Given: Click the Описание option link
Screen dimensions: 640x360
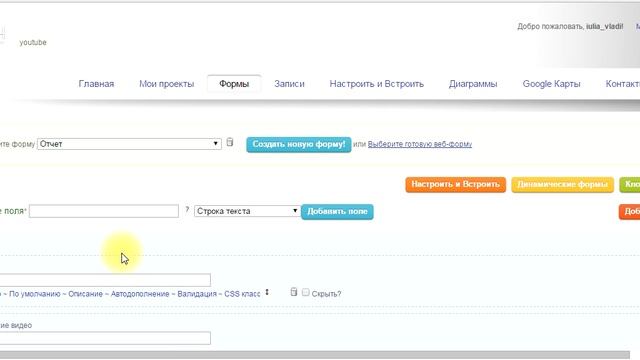Looking at the screenshot, I should tap(85, 294).
